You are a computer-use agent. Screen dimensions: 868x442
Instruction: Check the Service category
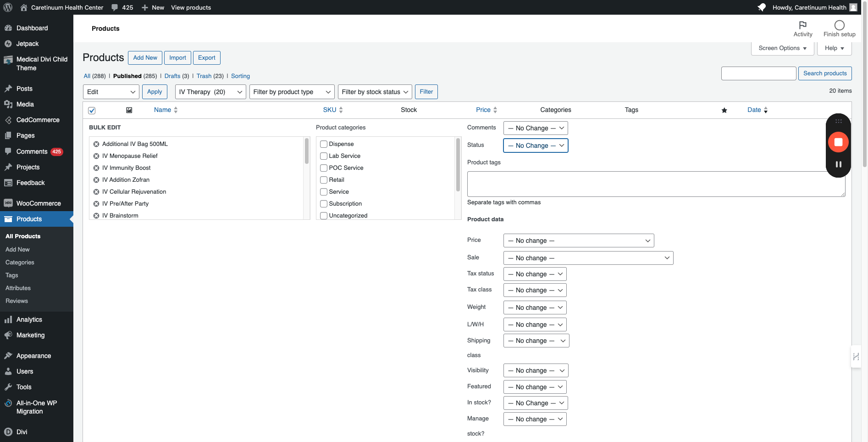(x=324, y=192)
